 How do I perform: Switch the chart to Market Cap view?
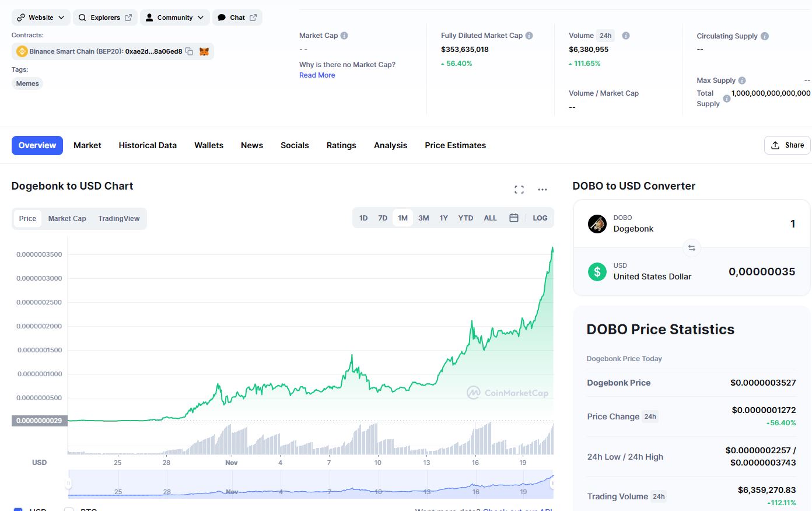pyautogui.click(x=67, y=219)
